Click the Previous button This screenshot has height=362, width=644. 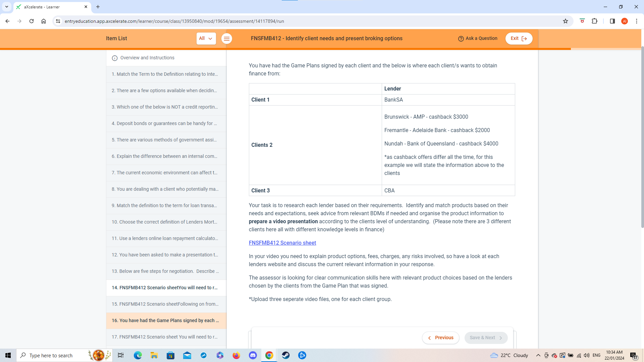440,338
